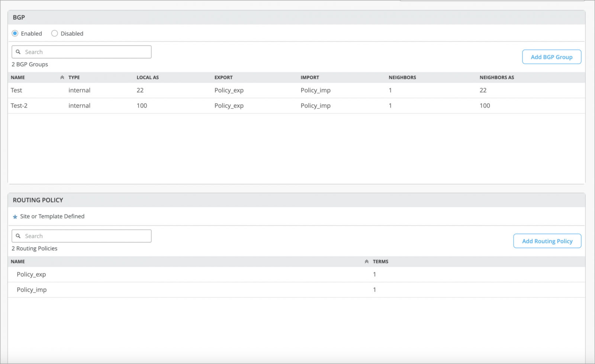
Task: Select the Disabled BGP radio button
Action: 55,33
